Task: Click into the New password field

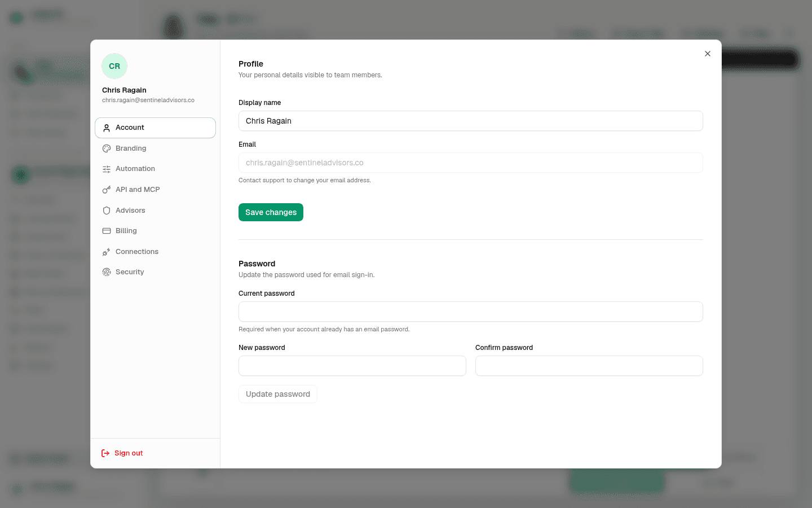Action: coord(352,366)
